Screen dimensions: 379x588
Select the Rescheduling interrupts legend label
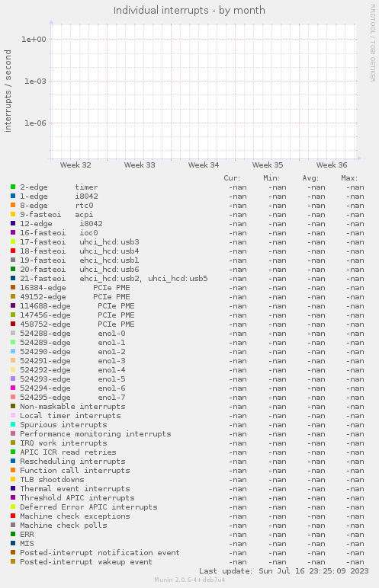(x=72, y=462)
